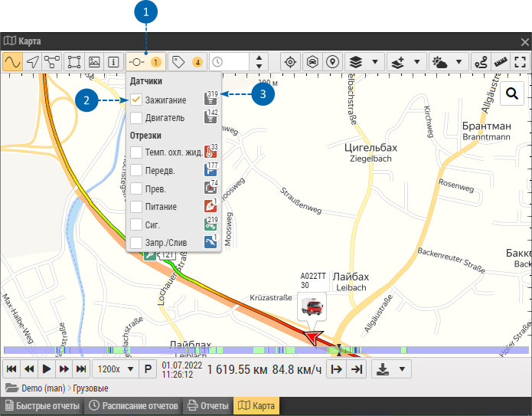Play the track animation
The height and width of the screenshot is (416, 532).
coord(47,369)
